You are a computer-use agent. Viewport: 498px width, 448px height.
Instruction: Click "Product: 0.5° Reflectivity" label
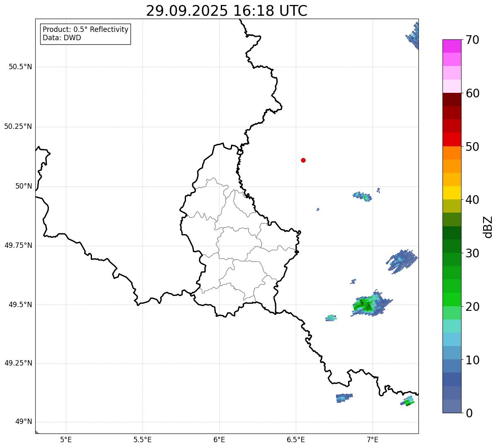click(x=85, y=29)
